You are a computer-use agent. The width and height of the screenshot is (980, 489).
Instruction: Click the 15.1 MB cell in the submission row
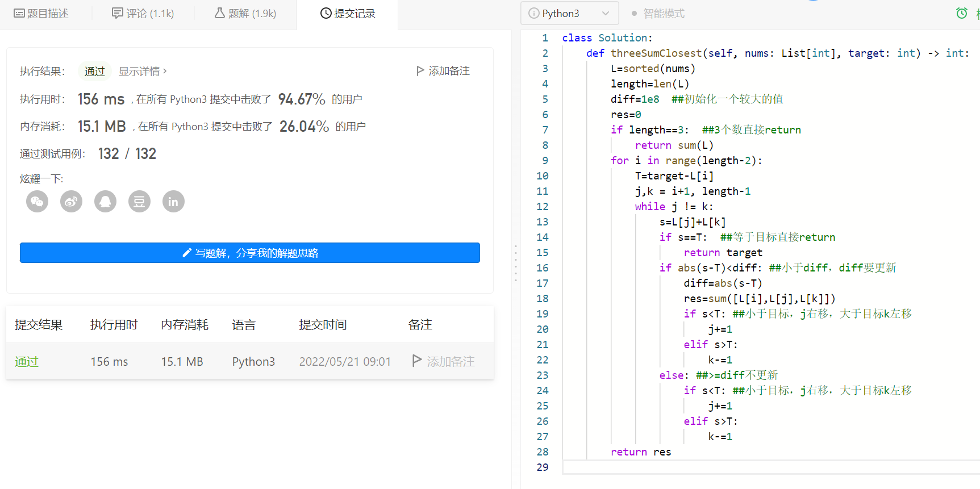tap(182, 362)
